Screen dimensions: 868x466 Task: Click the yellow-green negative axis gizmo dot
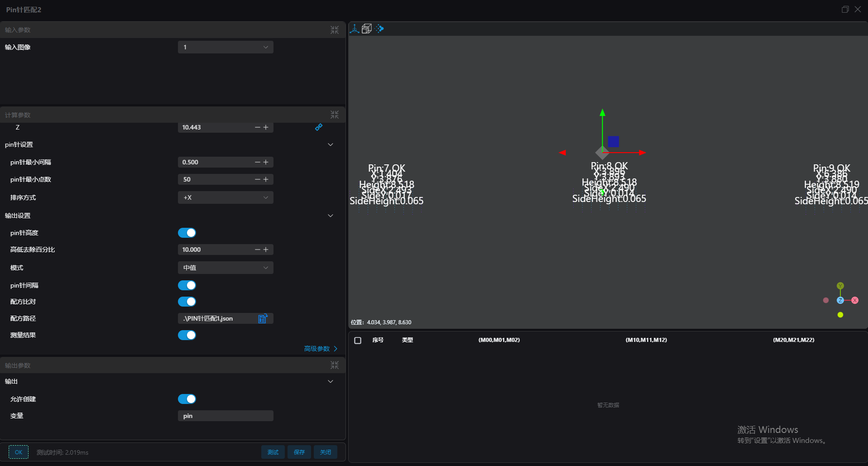840,315
